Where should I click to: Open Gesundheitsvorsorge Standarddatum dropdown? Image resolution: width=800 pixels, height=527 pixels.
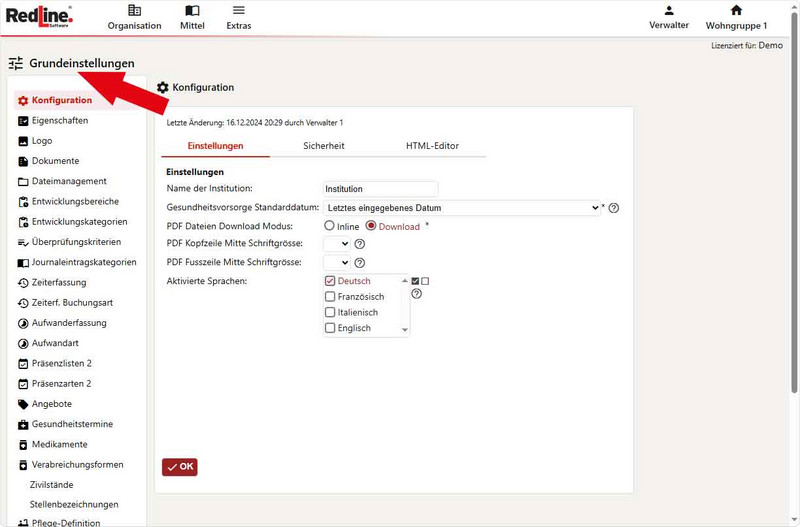461,208
